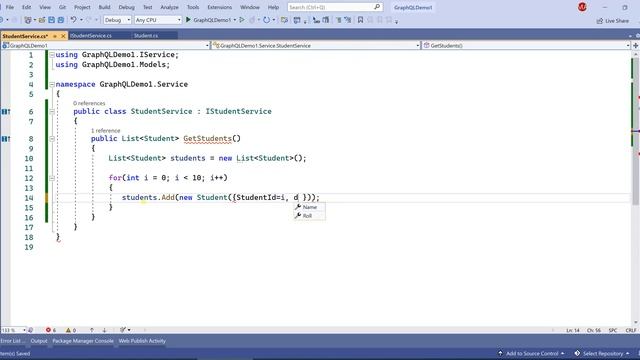Open the Any CPU platform dropdown
Screen dimensions: 640x360
point(158,20)
